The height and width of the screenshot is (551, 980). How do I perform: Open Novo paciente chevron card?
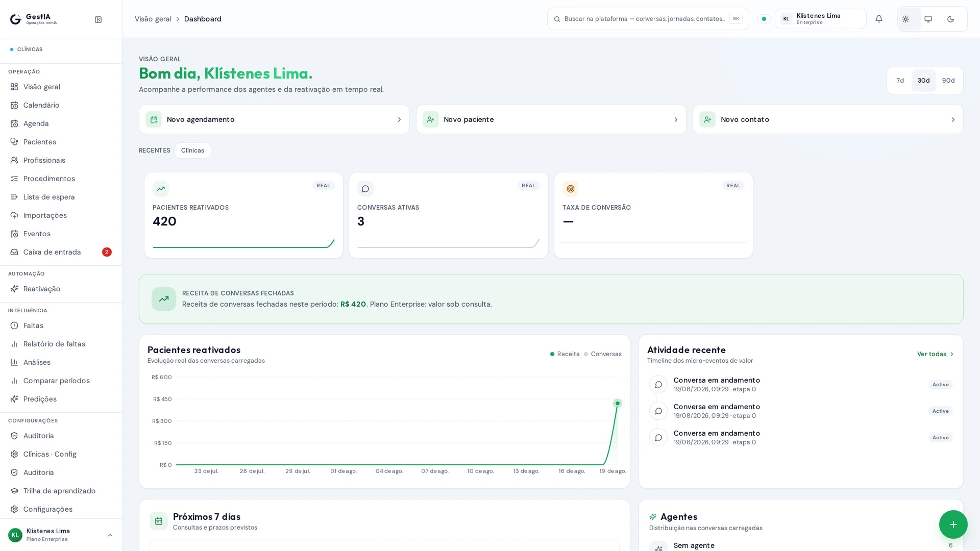click(x=551, y=119)
